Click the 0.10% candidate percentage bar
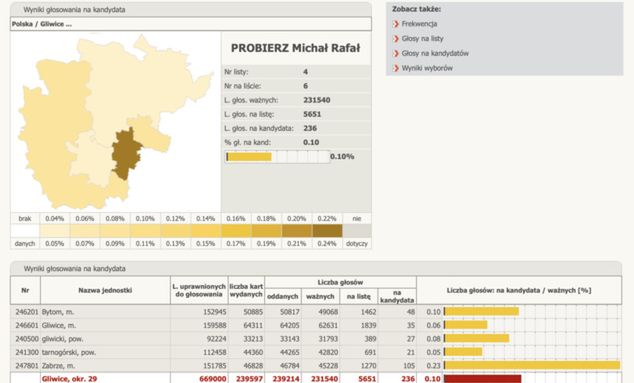 point(277,157)
